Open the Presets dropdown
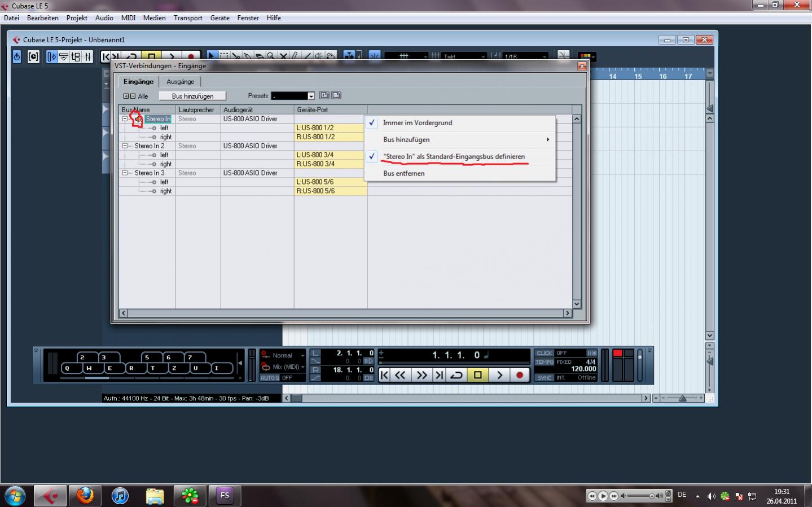The height and width of the screenshot is (507, 812). pos(311,96)
